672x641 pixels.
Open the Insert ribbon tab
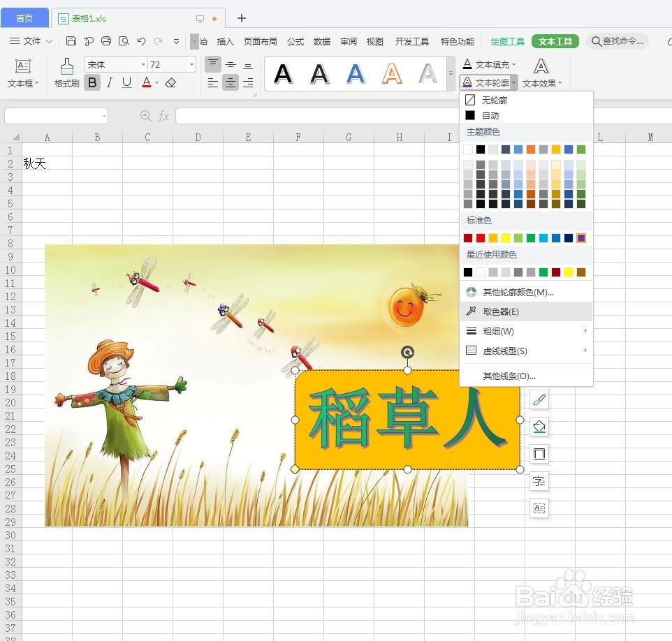click(226, 42)
